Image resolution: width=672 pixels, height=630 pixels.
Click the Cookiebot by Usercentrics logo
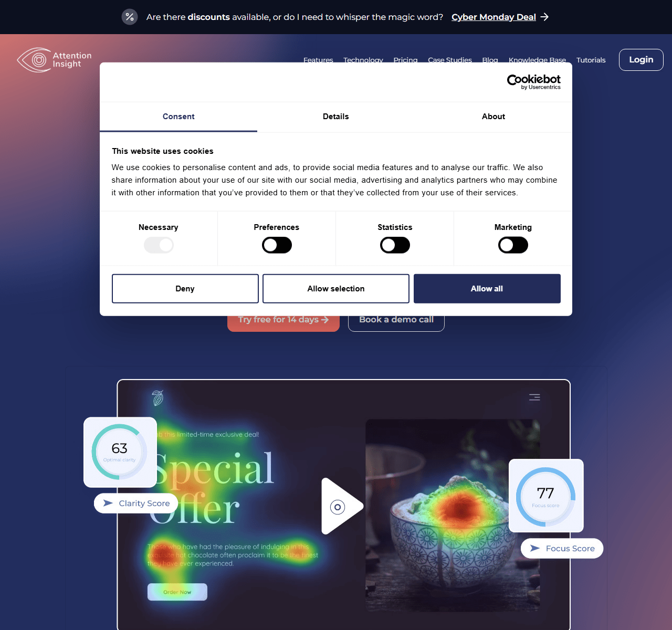click(x=533, y=82)
